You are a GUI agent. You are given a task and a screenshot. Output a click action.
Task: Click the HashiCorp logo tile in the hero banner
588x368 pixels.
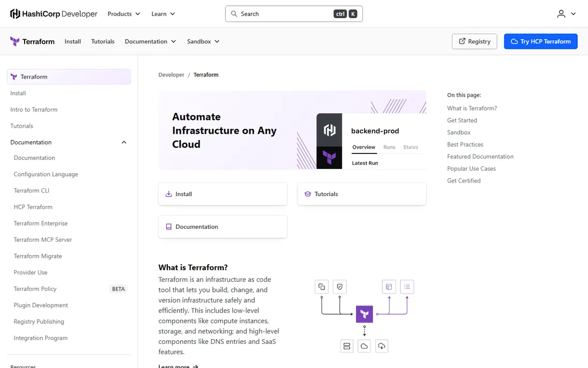click(329, 130)
